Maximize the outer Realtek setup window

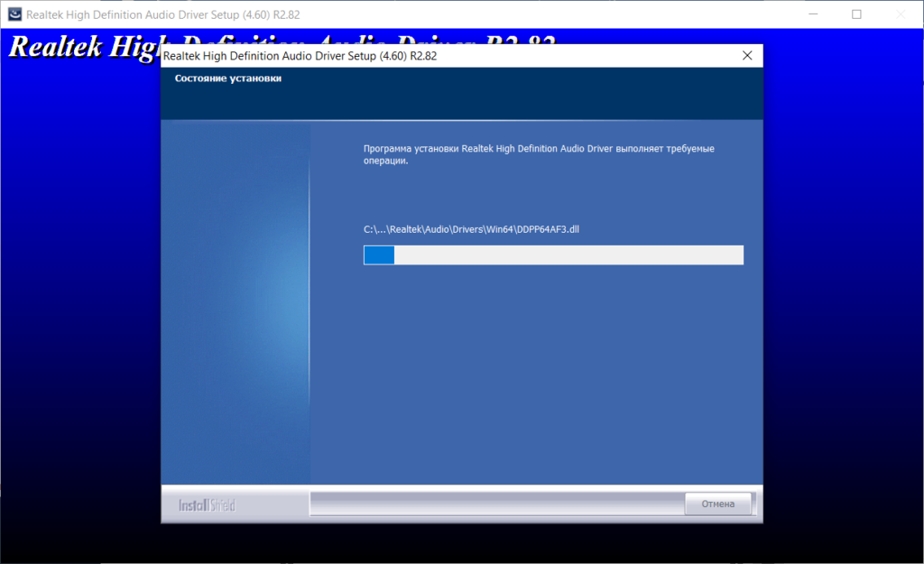856,14
